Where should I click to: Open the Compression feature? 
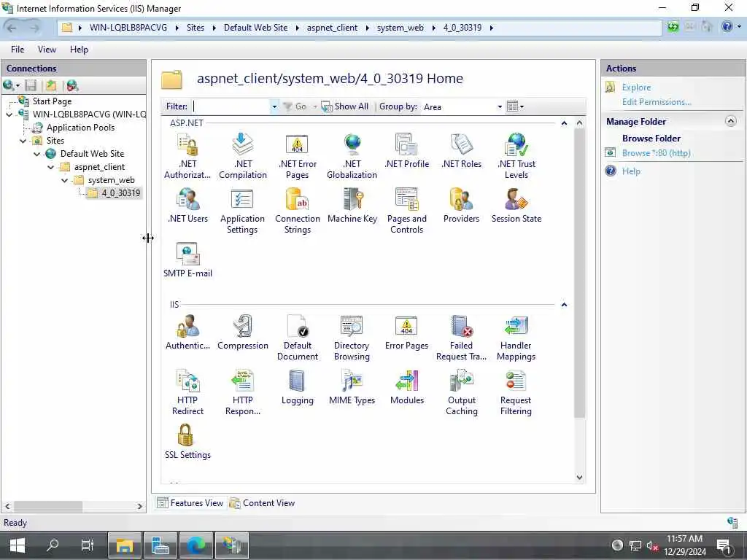(x=242, y=332)
